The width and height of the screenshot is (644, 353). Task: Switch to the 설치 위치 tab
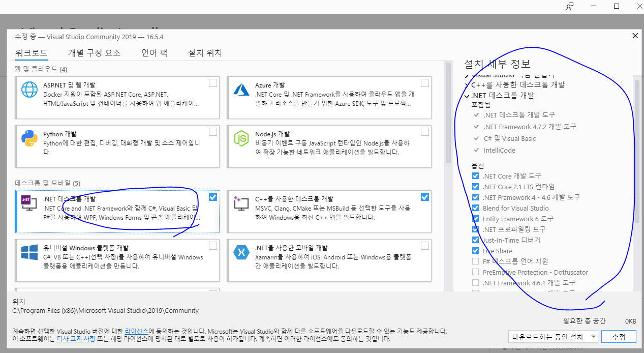pyautogui.click(x=205, y=53)
